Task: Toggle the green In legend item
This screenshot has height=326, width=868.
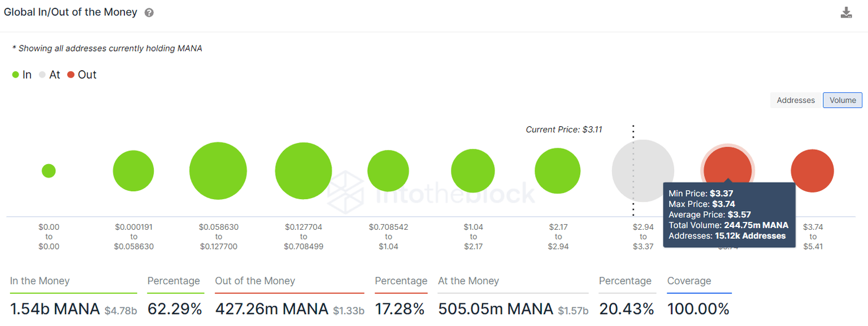Action: coord(22,75)
